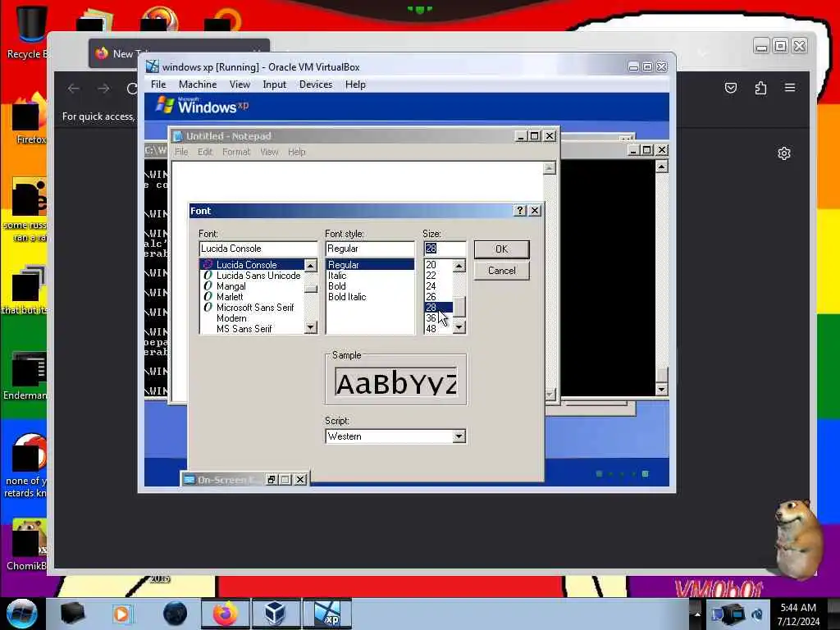Click Windows XP VM taskbar icon
This screenshot has height=630, width=840.
click(327, 614)
